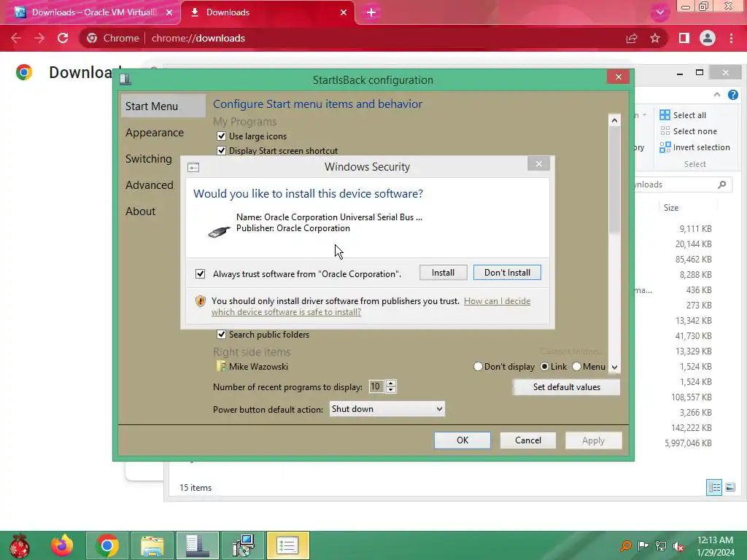Switch File Explorer to large icons view
This screenshot has height=560, width=747.
[x=729, y=487]
